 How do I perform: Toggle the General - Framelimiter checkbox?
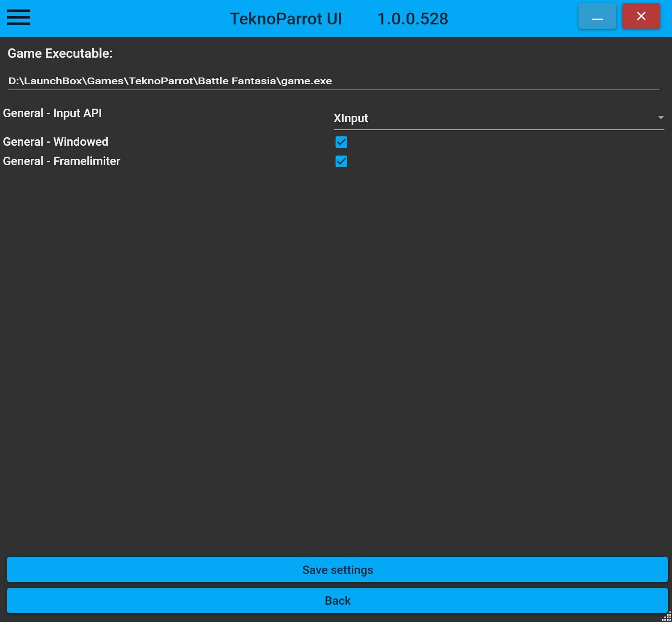pos(341,161)
